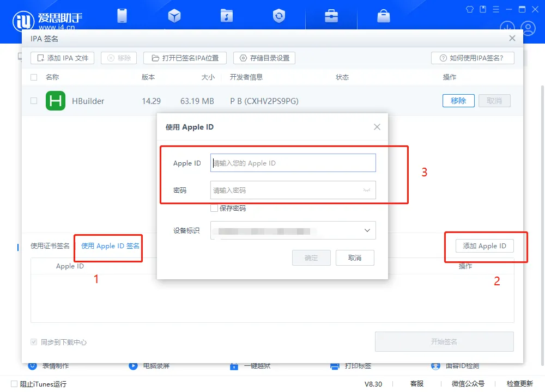The image size is (545, 392).
Task: Select all IPA files header checkbox
Action: point(34,77)
